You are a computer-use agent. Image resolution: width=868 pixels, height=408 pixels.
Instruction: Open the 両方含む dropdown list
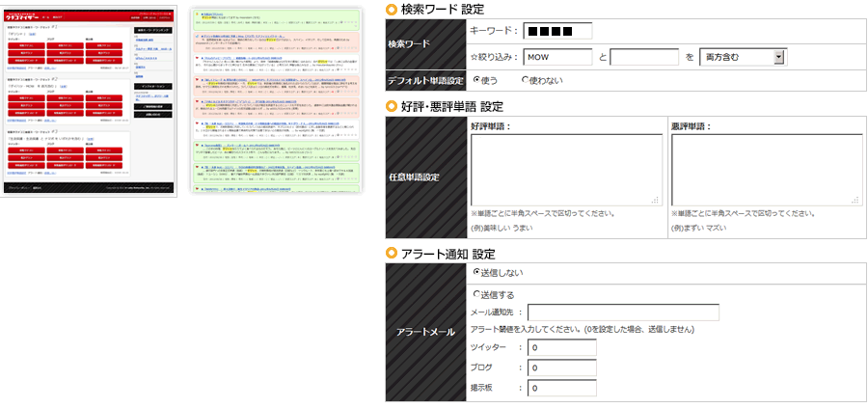[742, 58]
